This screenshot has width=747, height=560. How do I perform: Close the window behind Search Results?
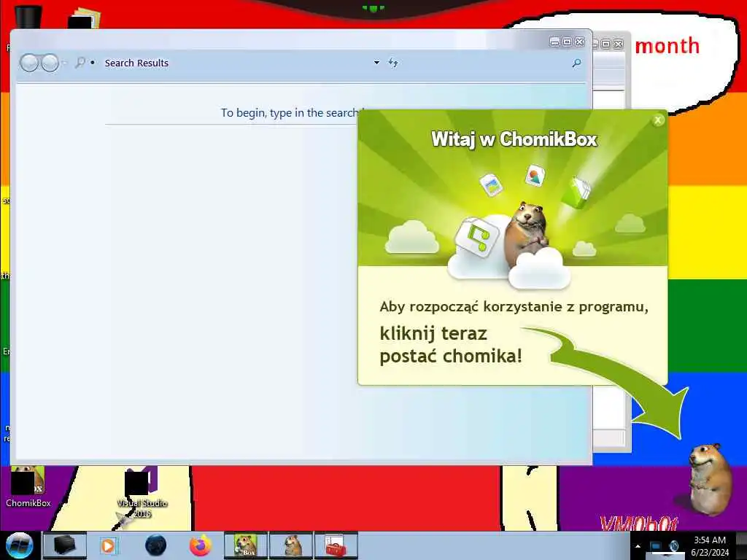619,44
